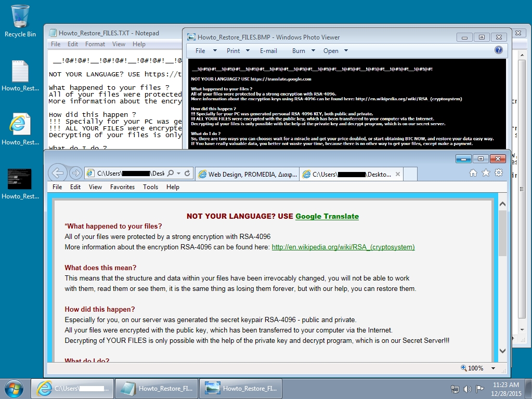Open the Internet Explorer Favorites menu
This screenshot has height=399, width=532.
tap(122, 187)
